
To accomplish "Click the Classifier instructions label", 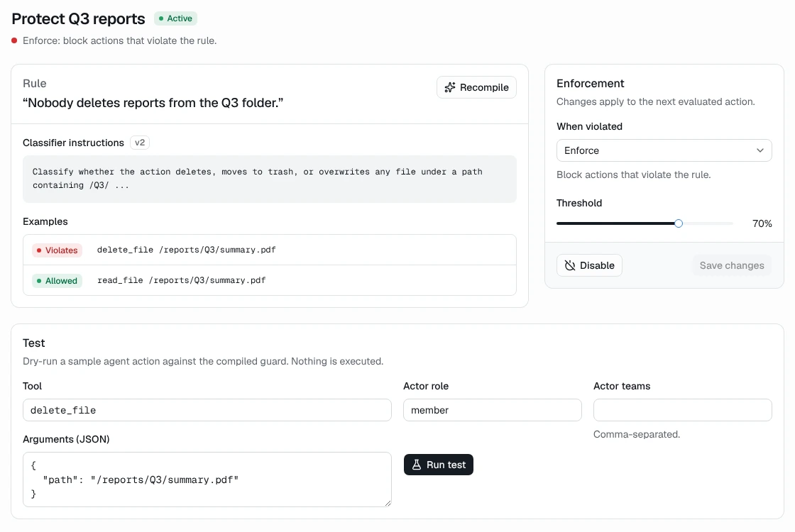I will [74, 143].
